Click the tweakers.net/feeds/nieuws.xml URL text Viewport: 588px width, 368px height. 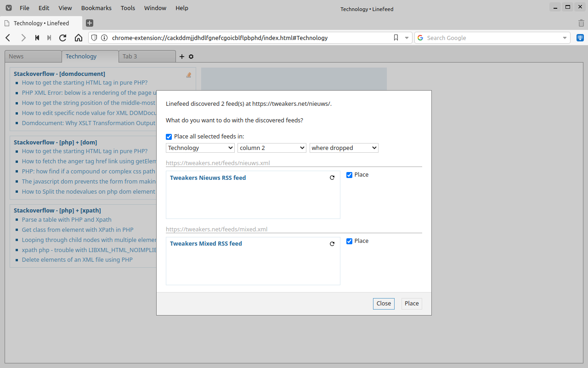point(218,163)
